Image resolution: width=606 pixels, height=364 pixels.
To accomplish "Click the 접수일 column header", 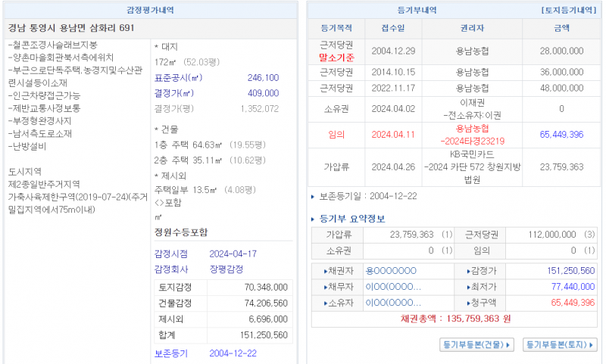I will pos(393,28).
